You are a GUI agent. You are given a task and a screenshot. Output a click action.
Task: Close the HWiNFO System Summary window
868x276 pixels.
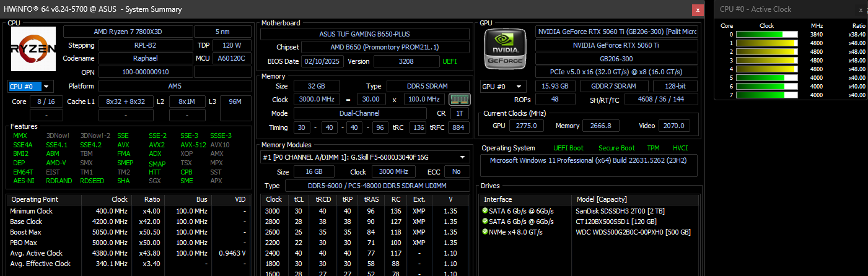point(698,10)
